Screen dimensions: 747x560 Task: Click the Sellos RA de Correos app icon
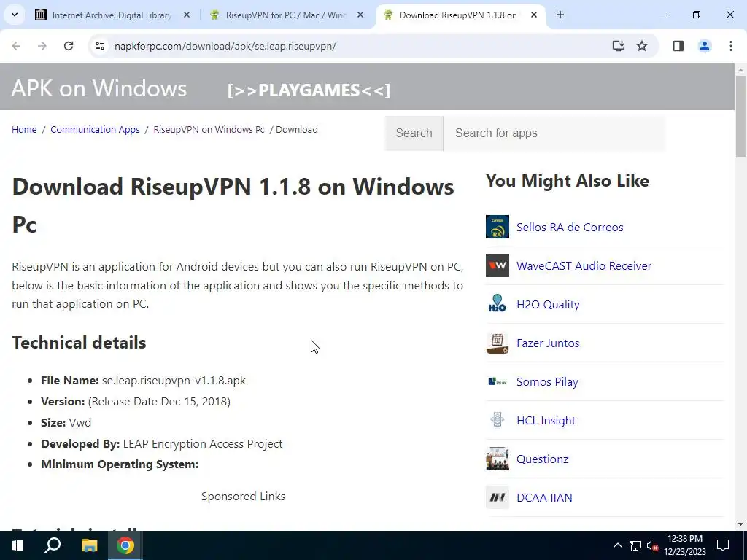click(498, 227)
